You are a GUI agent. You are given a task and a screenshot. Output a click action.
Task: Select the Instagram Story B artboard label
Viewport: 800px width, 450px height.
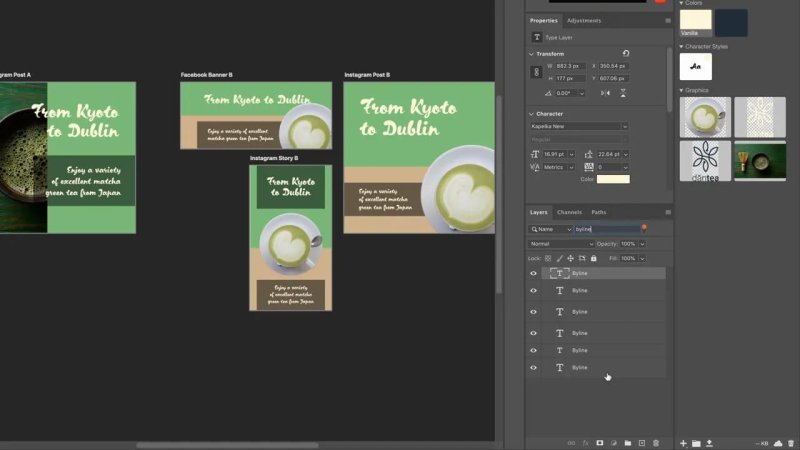tap(274, 158)
